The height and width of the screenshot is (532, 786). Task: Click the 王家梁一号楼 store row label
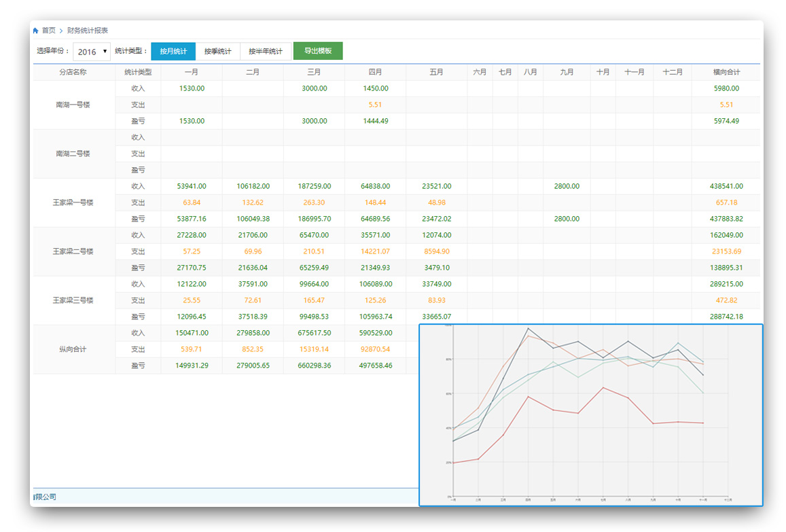click(73, 202)
